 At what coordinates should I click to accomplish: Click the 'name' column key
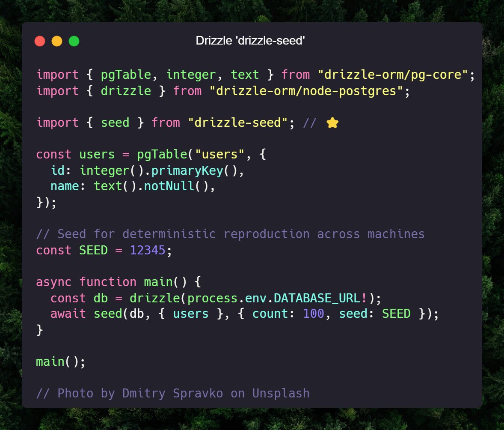point(65,186)
